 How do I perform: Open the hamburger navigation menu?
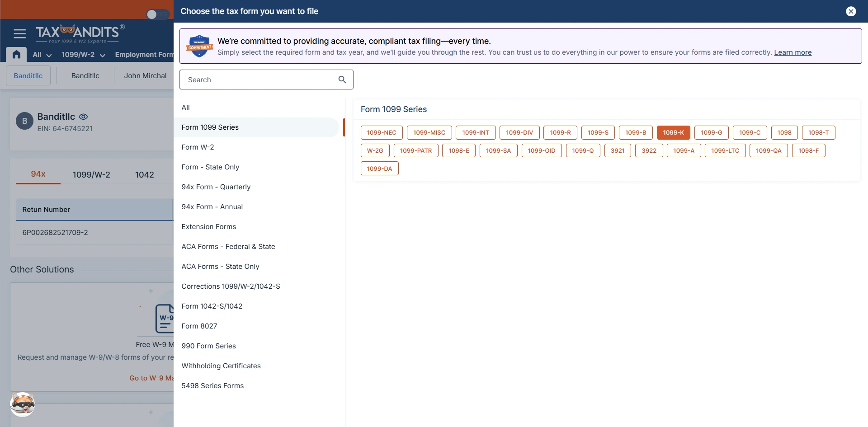pyautogui.click(x=19, y=33)
